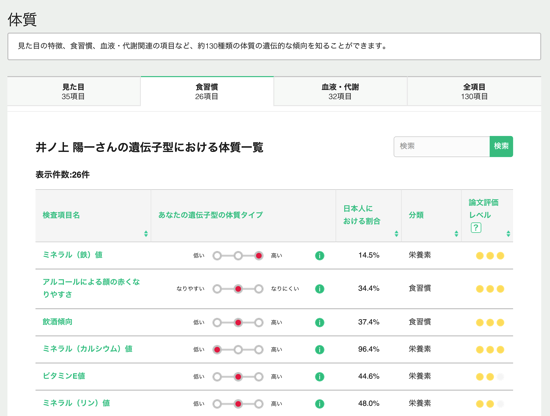Screen dimensions: 550x416
Task: Click the green 検索 button
Action: (501, 146)
